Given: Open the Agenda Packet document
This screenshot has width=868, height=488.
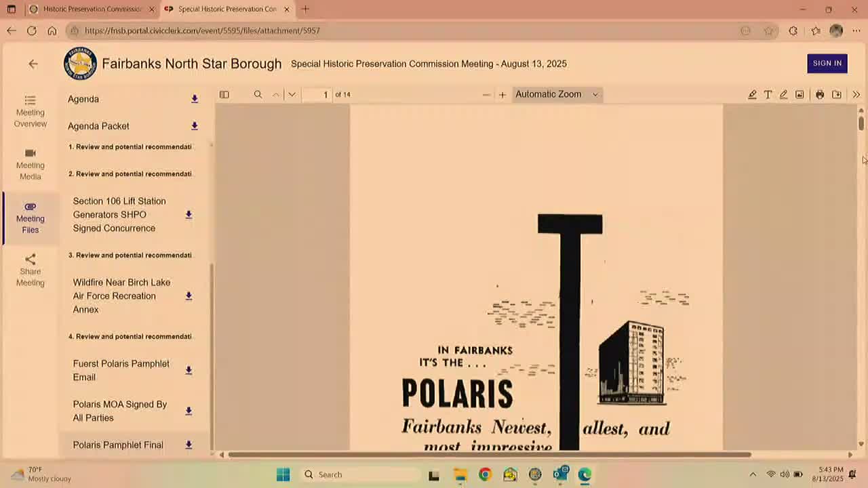Looking at the screenshot, I should (98, 126).
